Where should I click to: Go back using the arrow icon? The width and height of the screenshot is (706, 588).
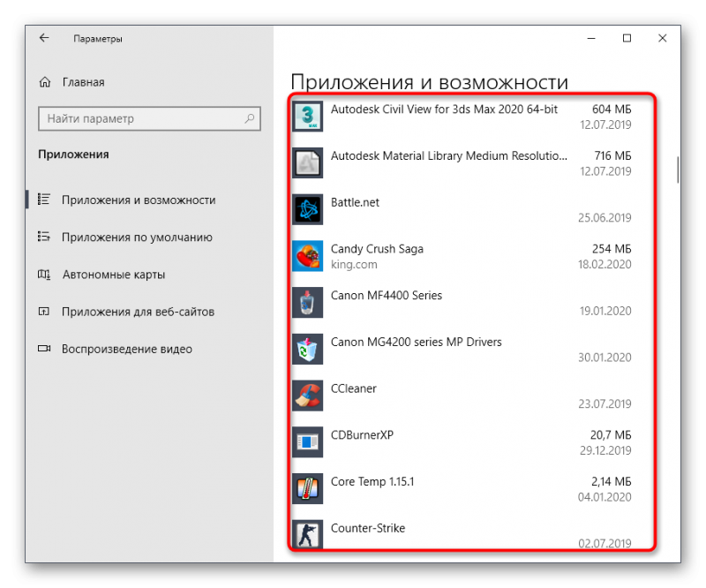point(44,38)
